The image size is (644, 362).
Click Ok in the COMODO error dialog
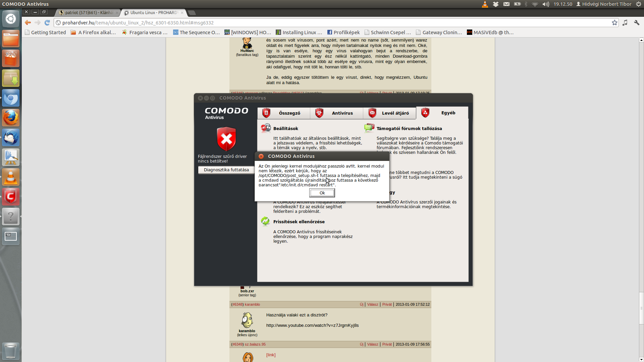322,193
